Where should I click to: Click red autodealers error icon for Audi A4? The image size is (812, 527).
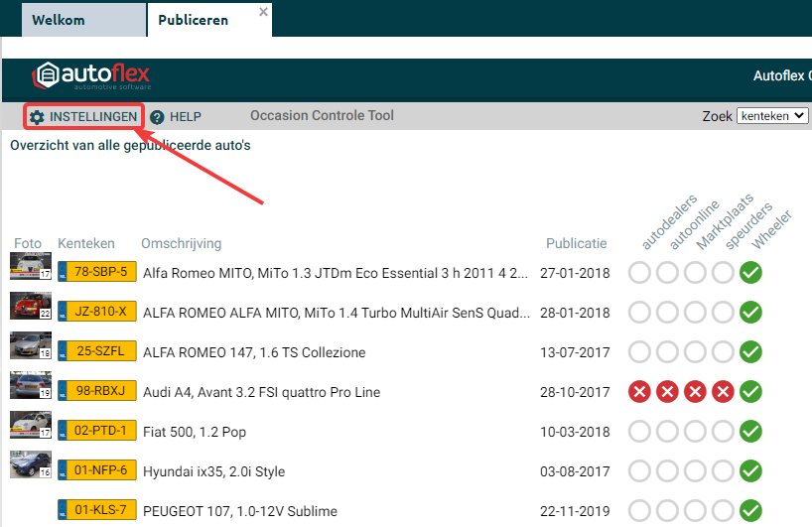(x=640, y=392)
